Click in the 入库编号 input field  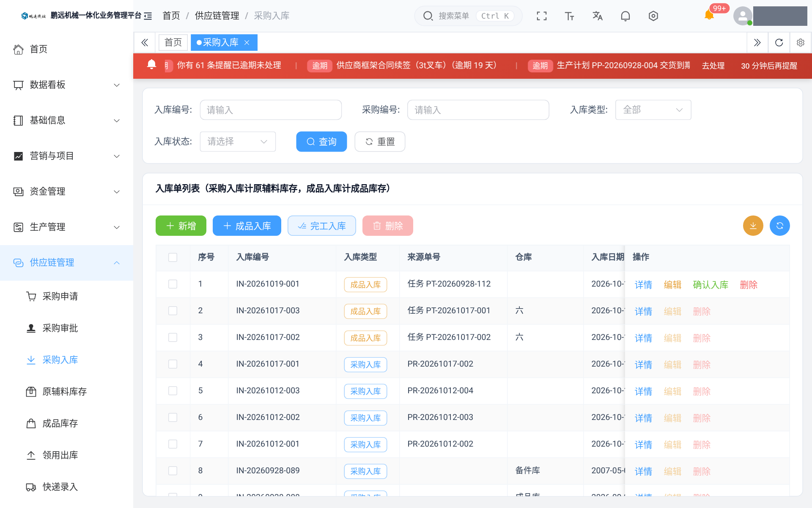coord(271,110)
